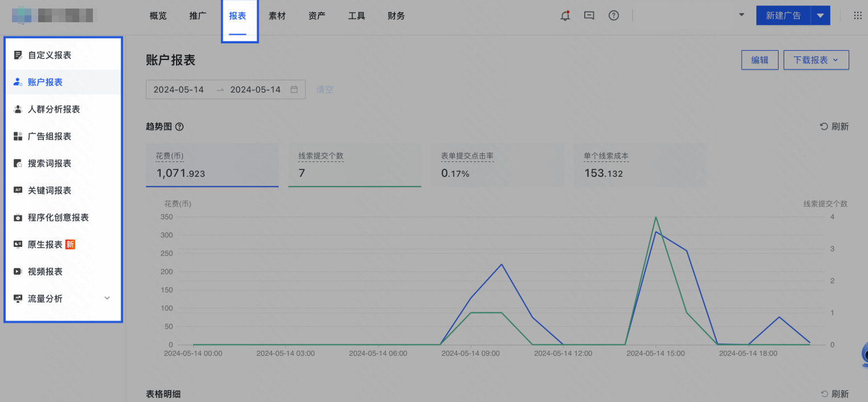Screen dimensions: 868x402
Task: Toggle the 表单提交点击率 metric card
Action: click(x=497, y=165)
